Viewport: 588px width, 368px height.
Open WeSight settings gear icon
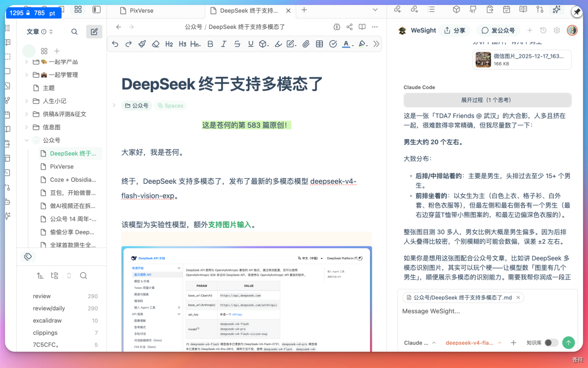coord(557,31)
